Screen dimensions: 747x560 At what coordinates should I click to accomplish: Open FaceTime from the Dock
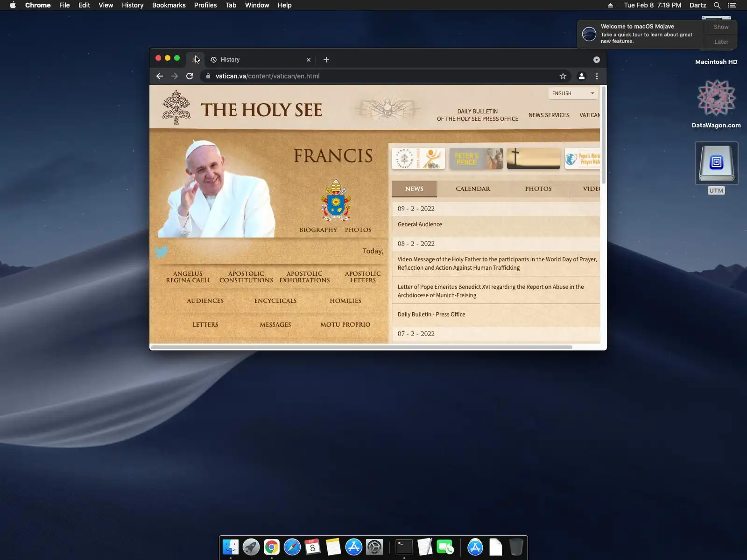click(445, 547)
